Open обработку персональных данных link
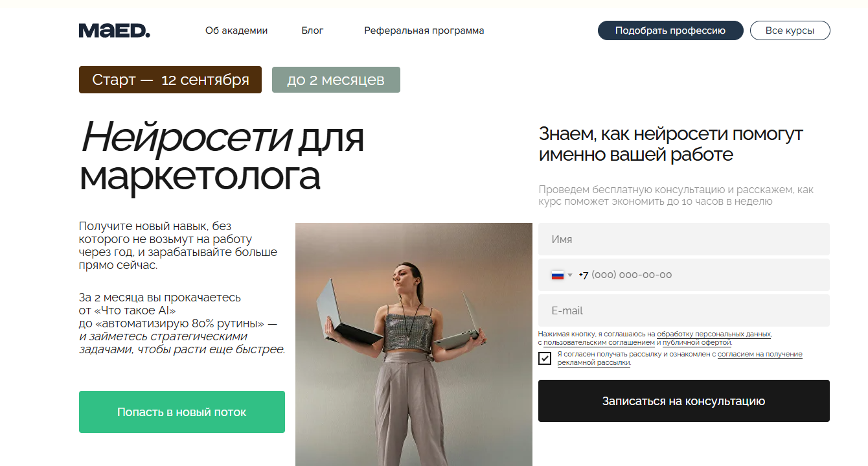The width and height of the screenshot is (868, 466). tap(714, 334)
